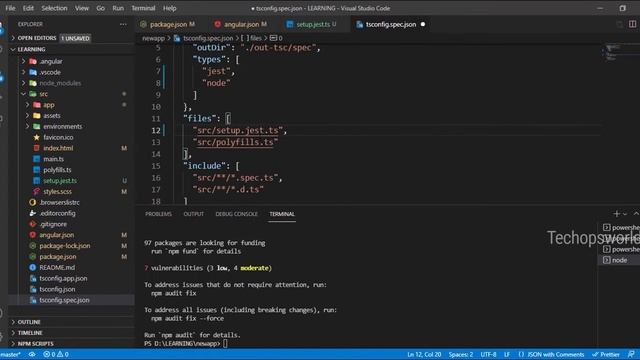Switch to the setup.jest.ts editor tab
640x360 pixels.
[312, 24]
